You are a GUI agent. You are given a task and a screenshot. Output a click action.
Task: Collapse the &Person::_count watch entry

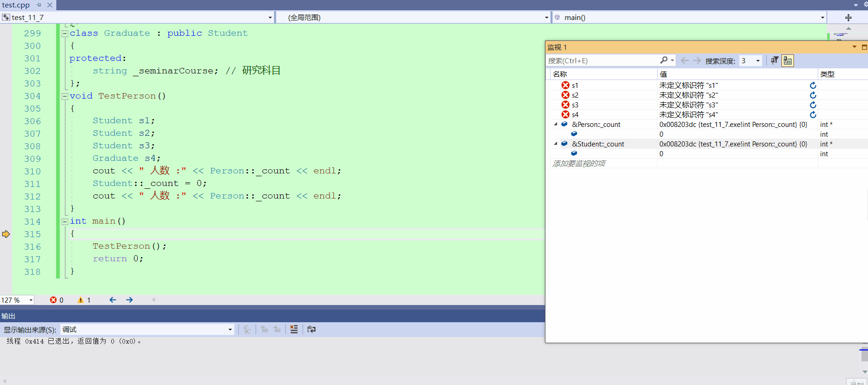(x=555, y=124)
